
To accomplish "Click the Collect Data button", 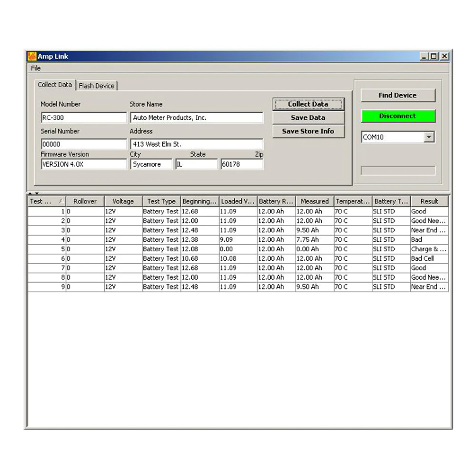I will [308, 104].
